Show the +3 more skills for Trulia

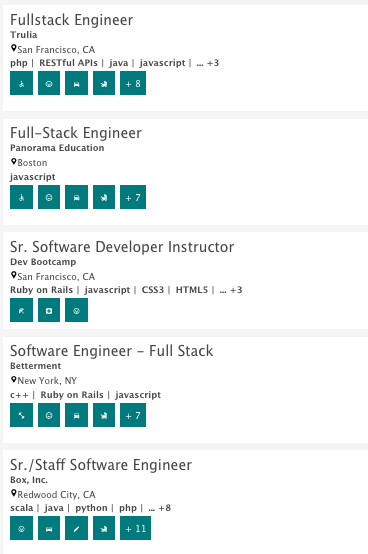point(208,63)
